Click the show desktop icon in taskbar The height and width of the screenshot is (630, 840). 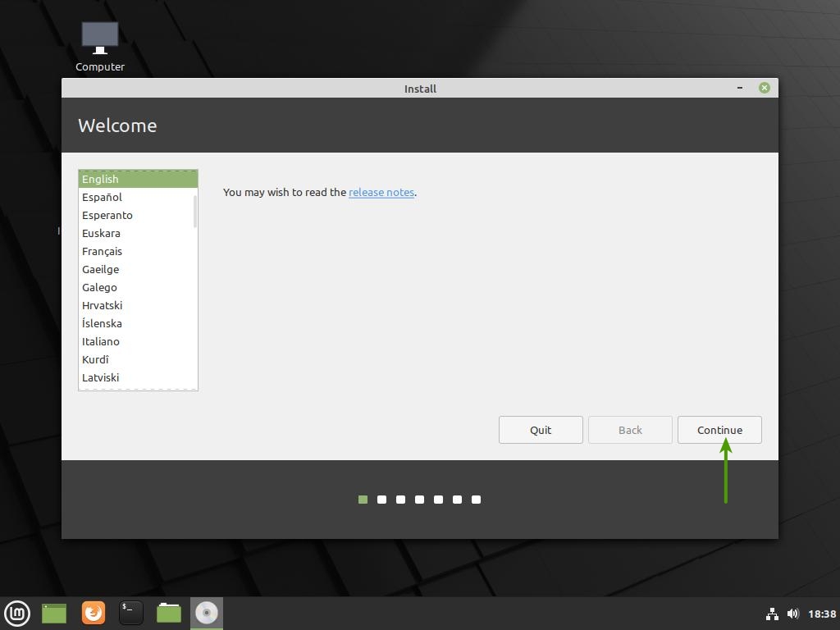54,613
